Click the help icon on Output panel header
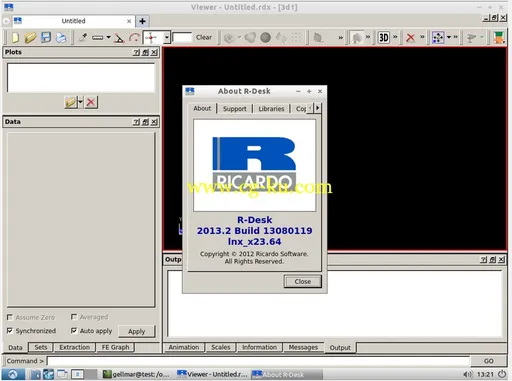 point(484,259)
